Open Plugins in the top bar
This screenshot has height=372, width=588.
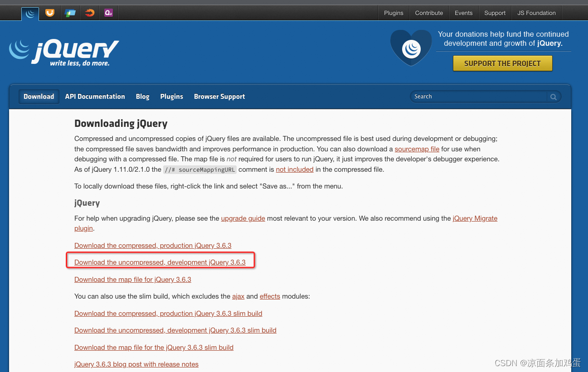(x=394, y=13)
